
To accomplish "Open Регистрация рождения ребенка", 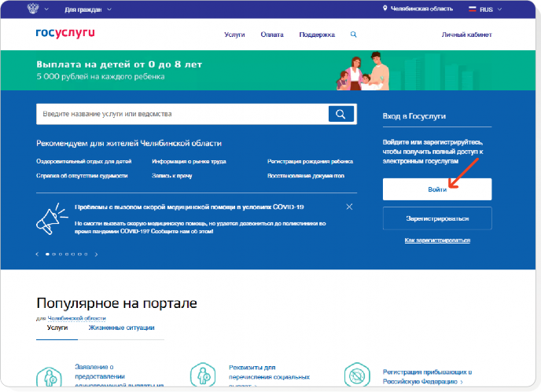I will (310, 161).
